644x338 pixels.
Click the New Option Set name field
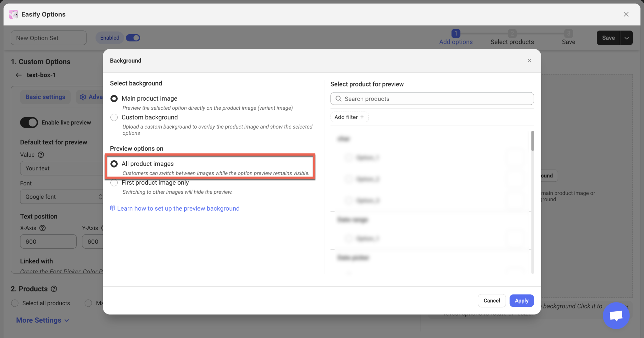coord(48,38)
